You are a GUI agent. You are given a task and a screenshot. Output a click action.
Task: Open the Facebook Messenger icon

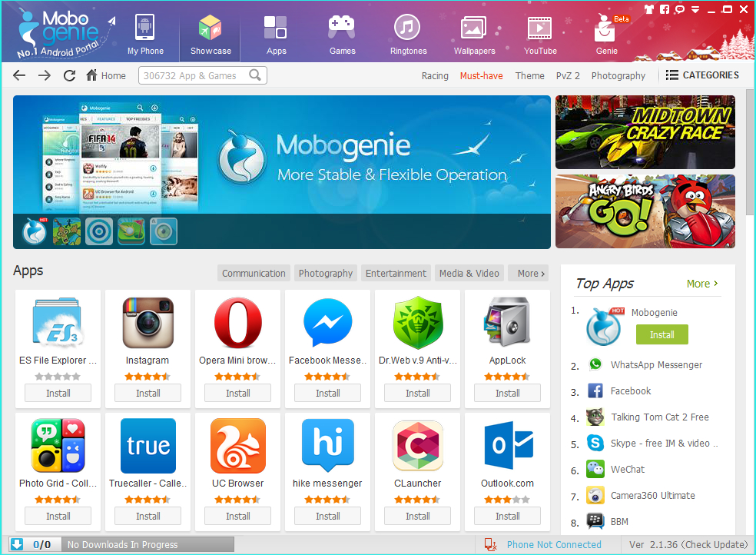(x=328, y=322)
